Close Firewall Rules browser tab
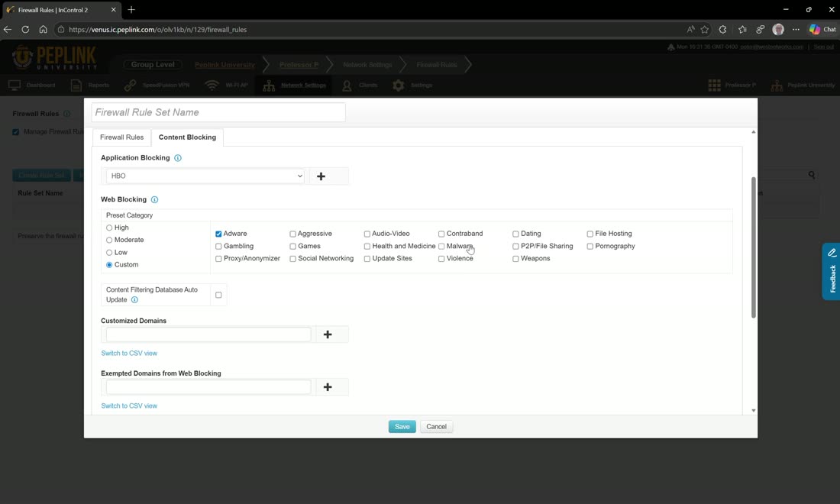 click(114, 10)
